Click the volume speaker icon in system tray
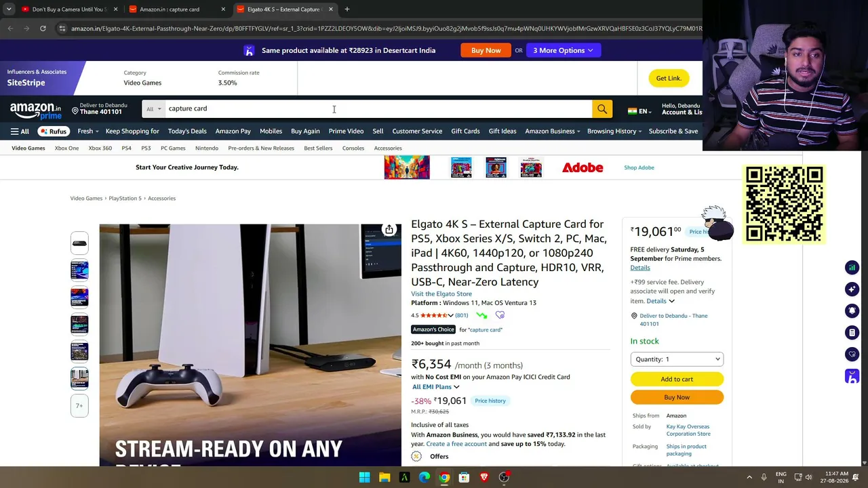 [x=808, y=477]
